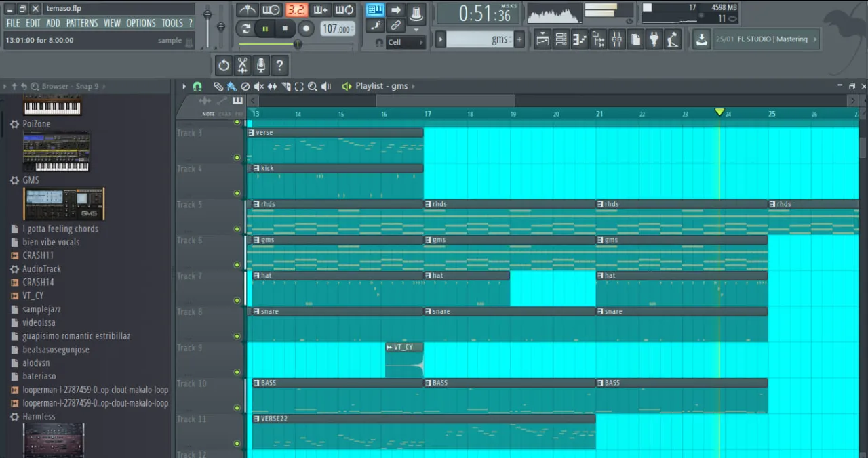
Task: Mute Track 6 with green light
Action: [x=237, y=264]
